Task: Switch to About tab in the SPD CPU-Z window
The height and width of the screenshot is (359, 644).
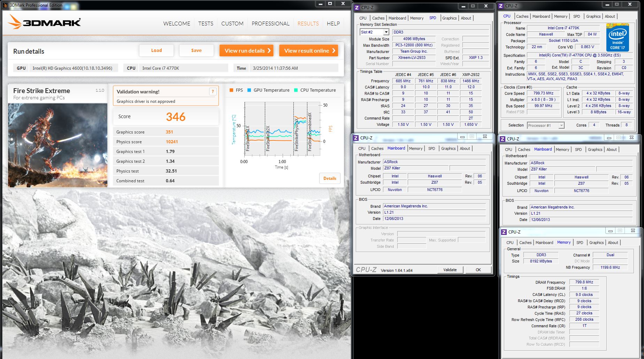Action: click(466, 18)
